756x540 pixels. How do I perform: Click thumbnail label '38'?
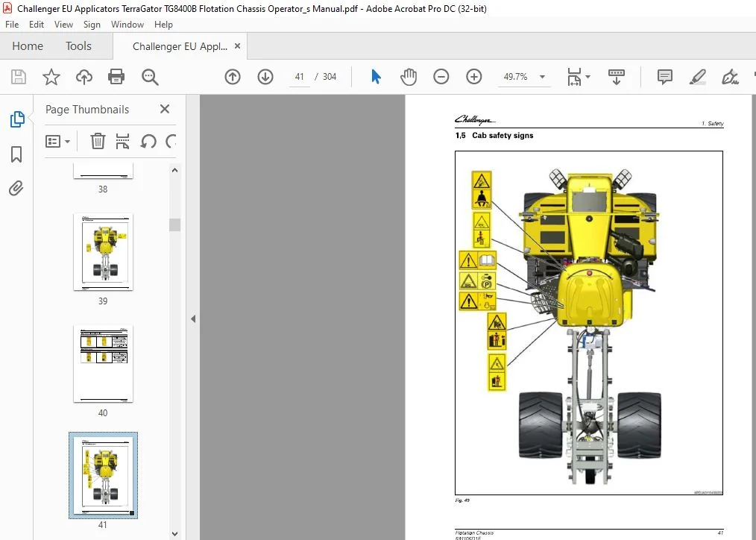pyautogui.click(x=103, y=189)
